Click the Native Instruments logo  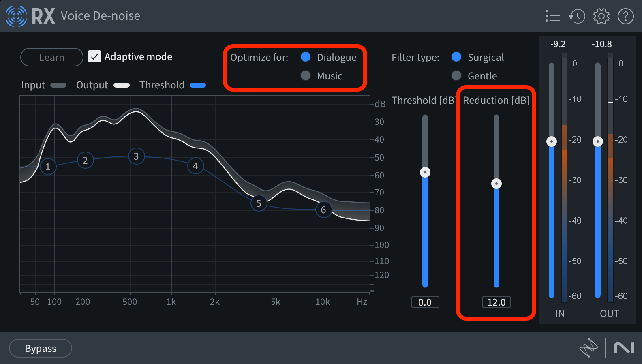coord(624,348)
